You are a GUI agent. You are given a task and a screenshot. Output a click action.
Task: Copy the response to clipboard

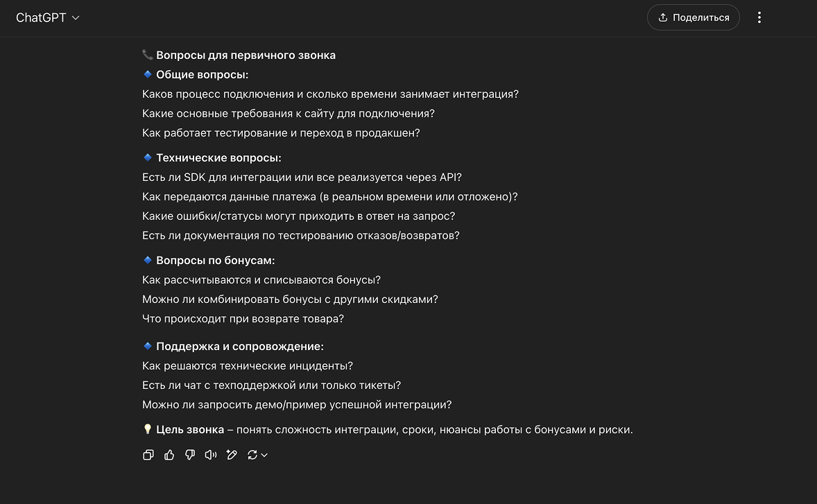tap(148, 455)
